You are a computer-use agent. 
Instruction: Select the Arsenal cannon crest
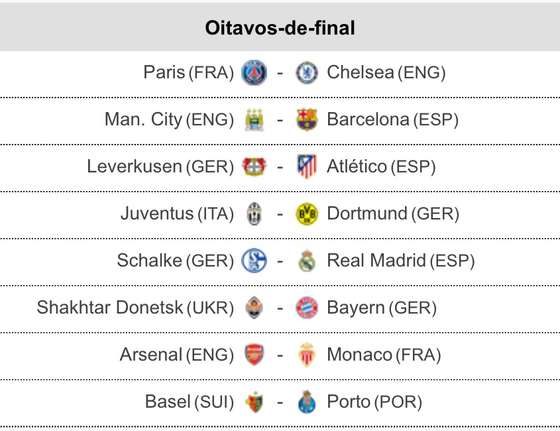point(254,355)
